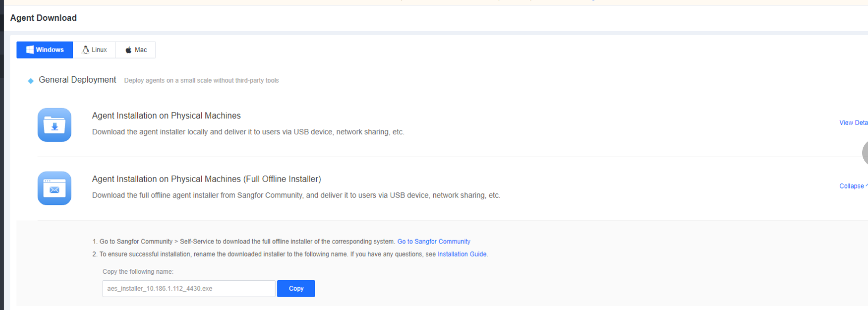This screenshot has height=310, width=868.
Task: Open the Go to Sangfor Community link
Action: coord(434,241)
